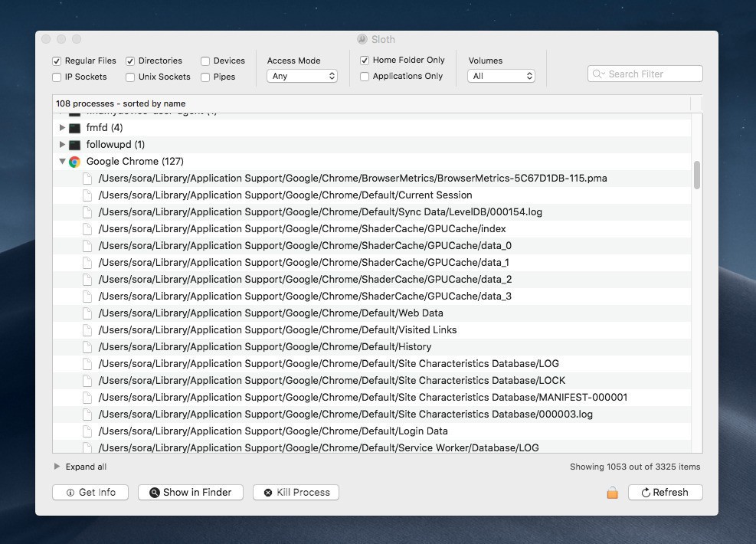The image size is (756, 544).
Task: Enable the IP Sockets checkbox
Action: click(x=57, y=77)
